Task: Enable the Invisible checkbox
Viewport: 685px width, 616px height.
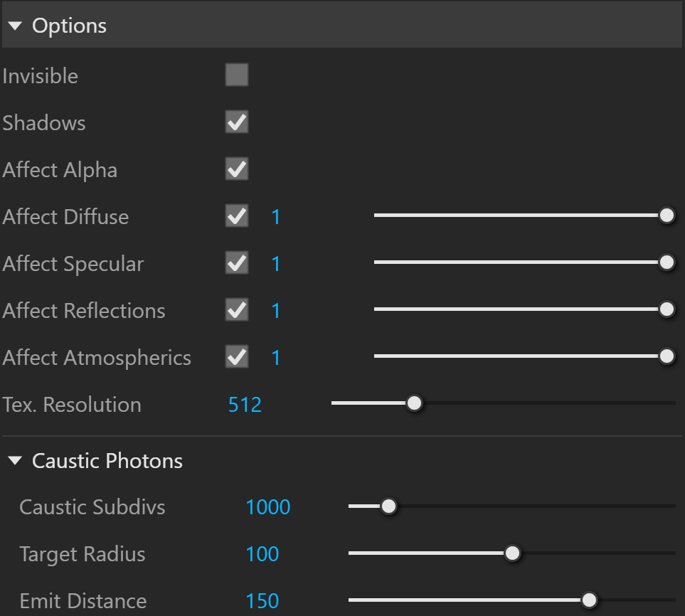Action: 237,75
